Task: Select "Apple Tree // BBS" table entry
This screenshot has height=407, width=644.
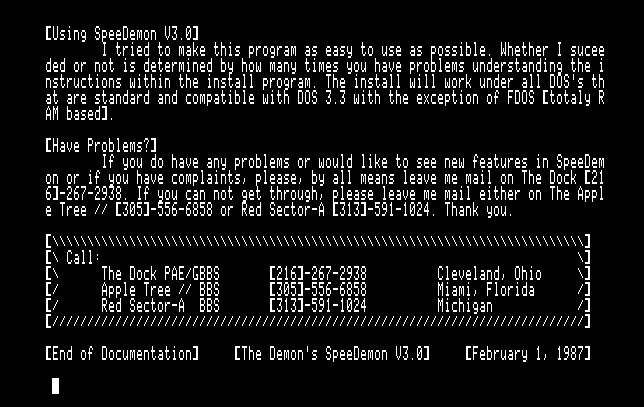Action: [160, 290]
